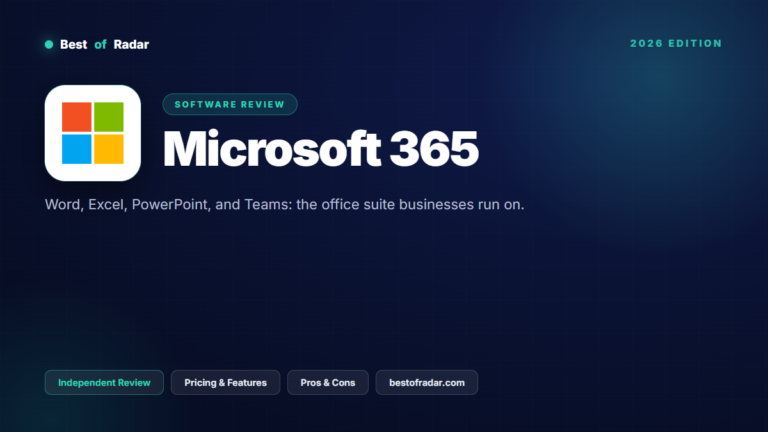Click the subtitle starting with Word, Excel, PowerPoint
Viewport: 768px width, 432px height.
(x=285, y=204)
